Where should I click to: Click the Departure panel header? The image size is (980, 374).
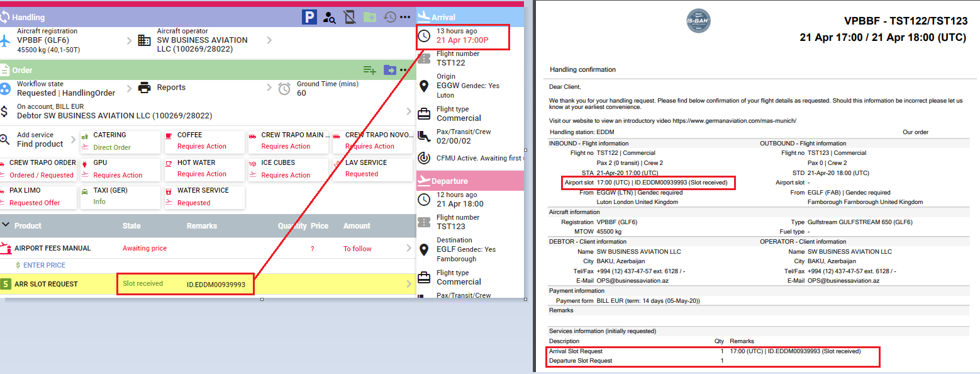[x=470, y=181]
